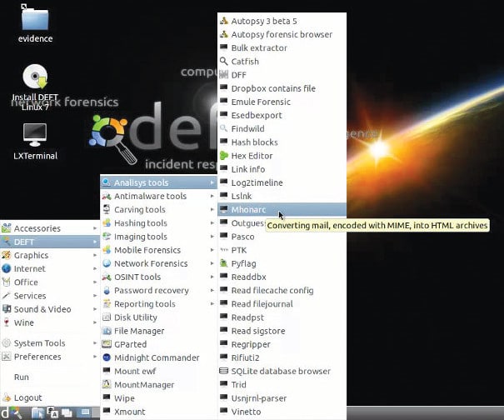This screenshot has width=504, height=420.
Task: Open the OSINT tools submenu
Action: pyautogui.click(x=159, y=277)
